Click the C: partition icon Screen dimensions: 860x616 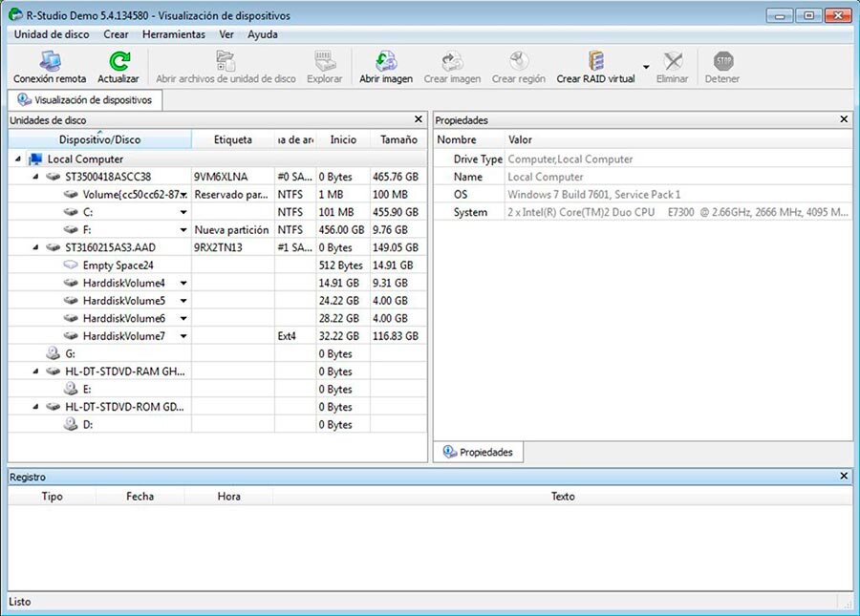(x=71, y=212)
